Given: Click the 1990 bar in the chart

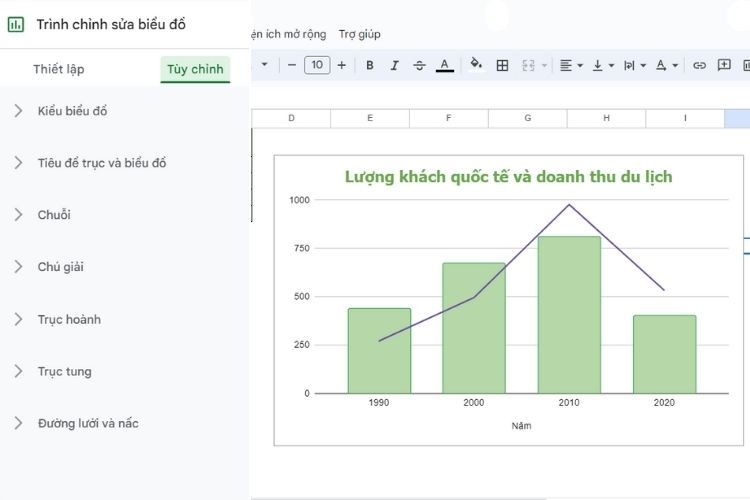Looking at the screenshot, I should (x=379, y=351).
